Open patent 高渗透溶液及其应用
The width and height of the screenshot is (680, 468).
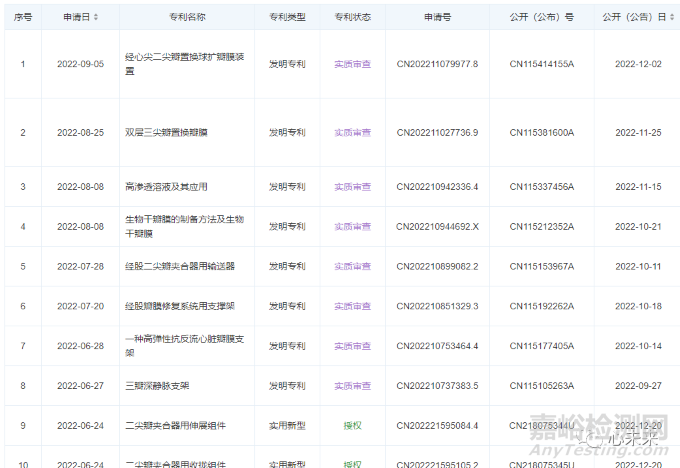tap(166, 187)
